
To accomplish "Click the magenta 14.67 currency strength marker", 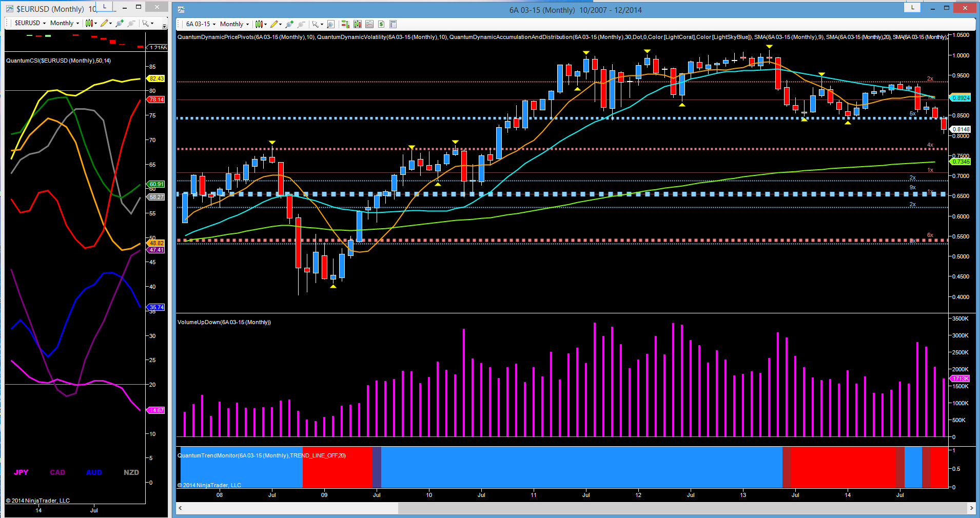I will click(156, 410).
